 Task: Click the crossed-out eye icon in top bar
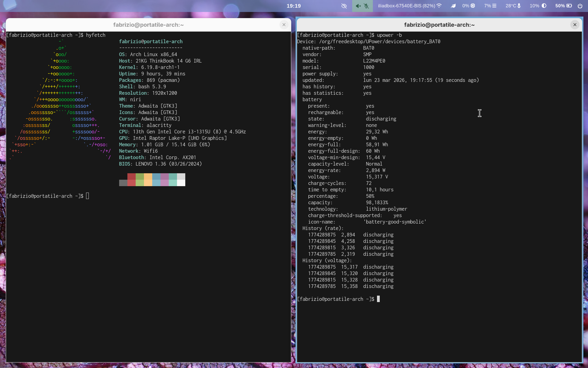point(344,6)
